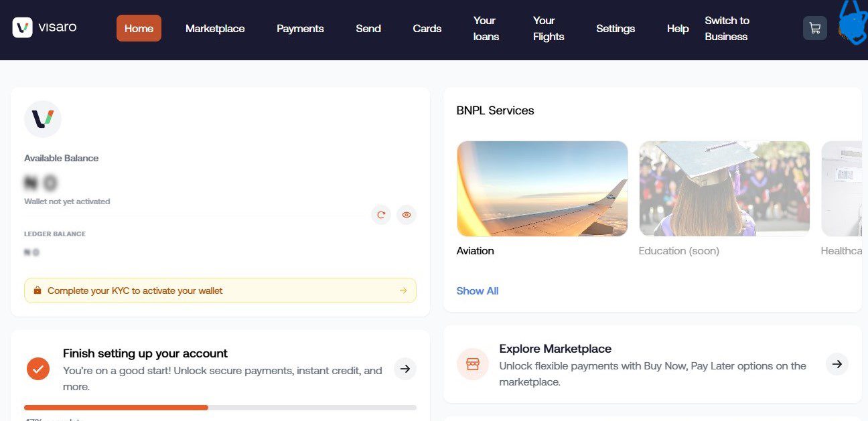Open the shopping cart icon
This screenshot has width=868, height=421.
815,28
